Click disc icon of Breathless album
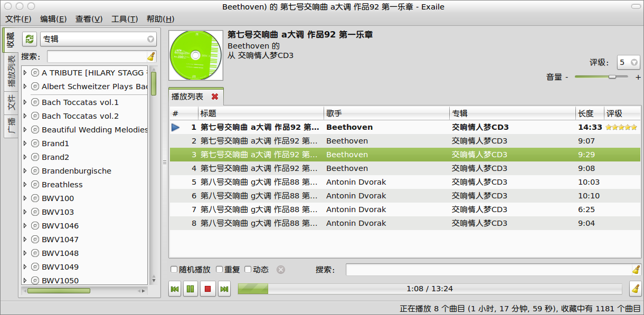Viewport: 644px width, 315px height. (x=35, y=185)
